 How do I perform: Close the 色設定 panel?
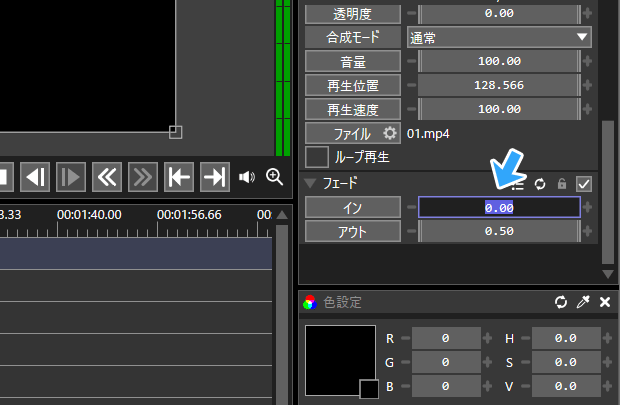[x=605, y=302]
